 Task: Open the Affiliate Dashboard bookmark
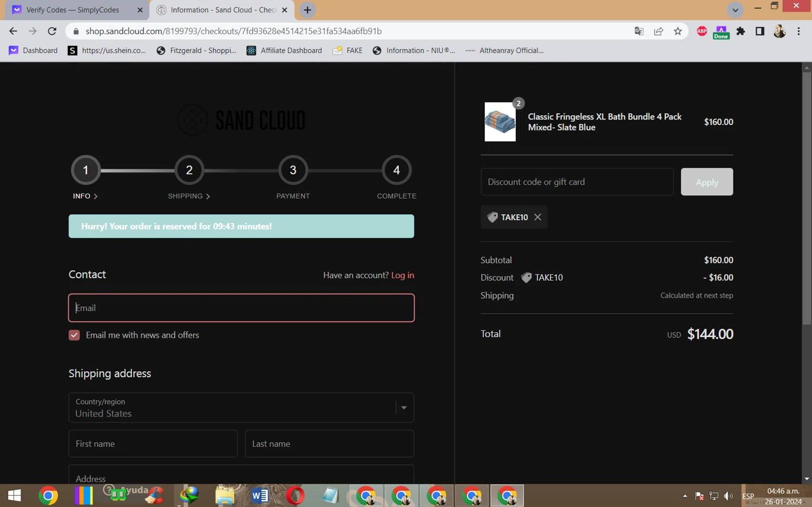[284, 50]
